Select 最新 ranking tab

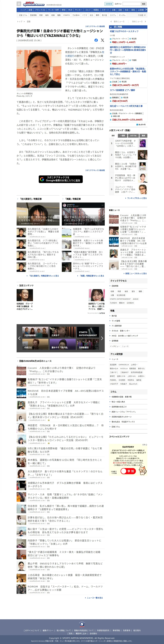(113, 135)
